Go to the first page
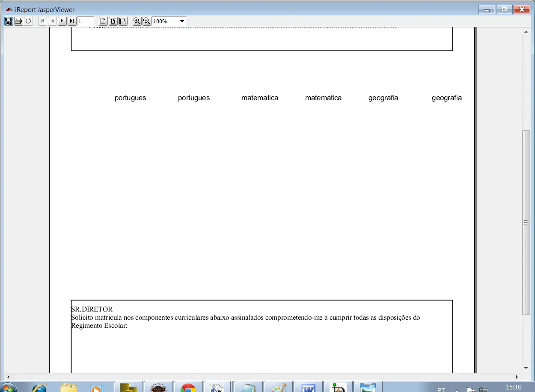The image size is (535, 392). coord(42,21)
